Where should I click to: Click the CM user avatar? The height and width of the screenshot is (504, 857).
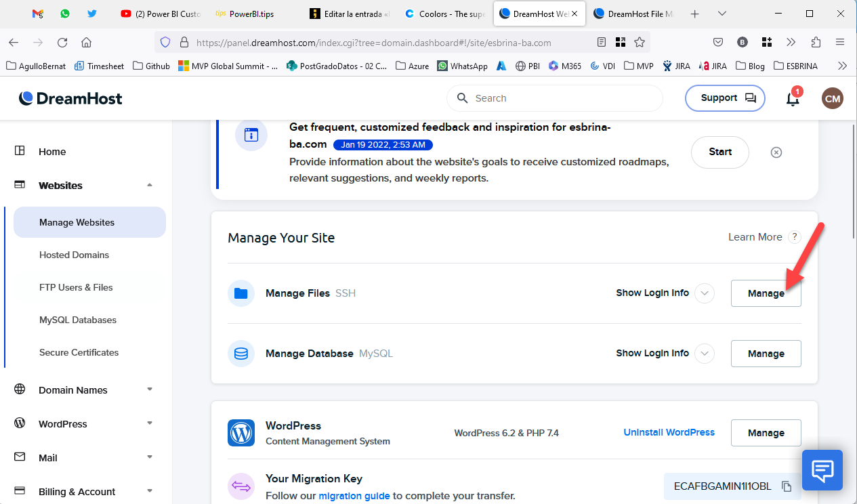click(832, 98)
